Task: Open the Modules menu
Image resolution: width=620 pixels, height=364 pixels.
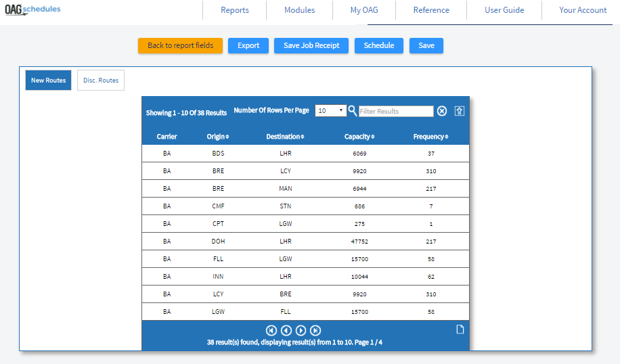Action: coord(299,10)
